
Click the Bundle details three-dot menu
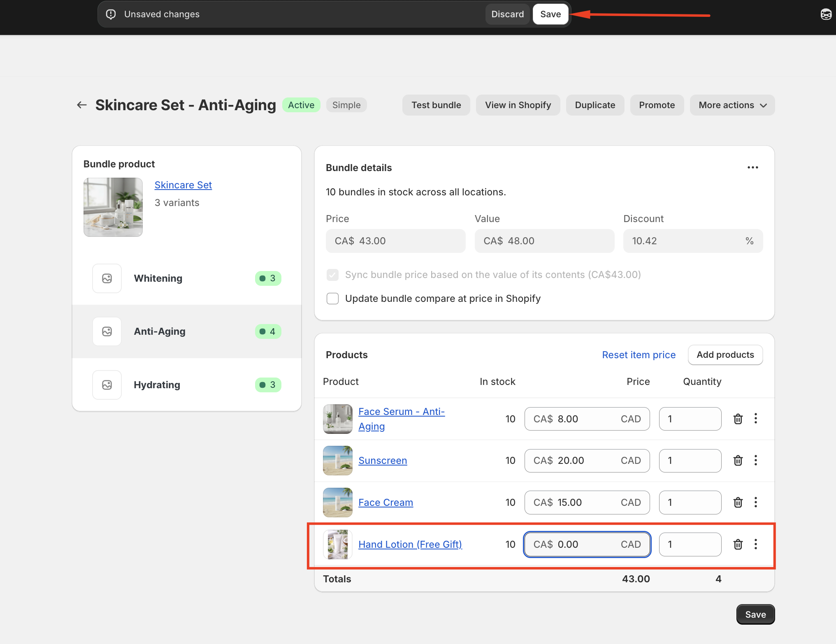[x=753, y=167]
